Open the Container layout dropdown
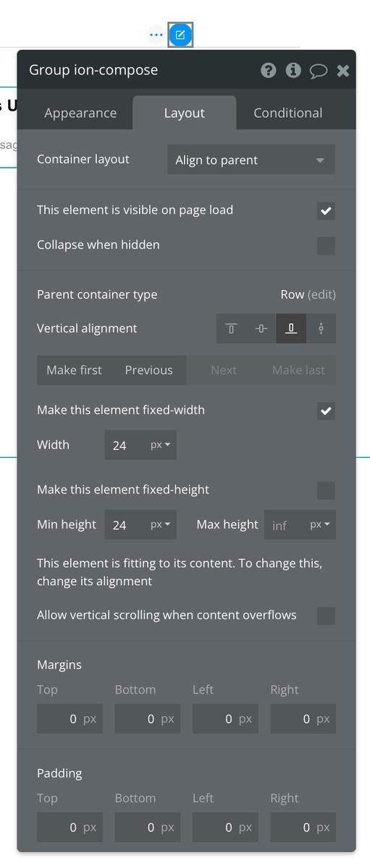 click(x=251, y=160)
